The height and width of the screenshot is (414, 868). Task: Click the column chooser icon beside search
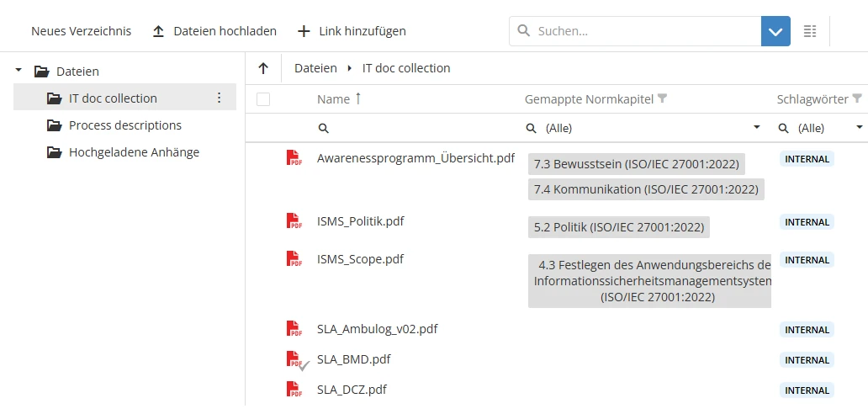(810, 31)
